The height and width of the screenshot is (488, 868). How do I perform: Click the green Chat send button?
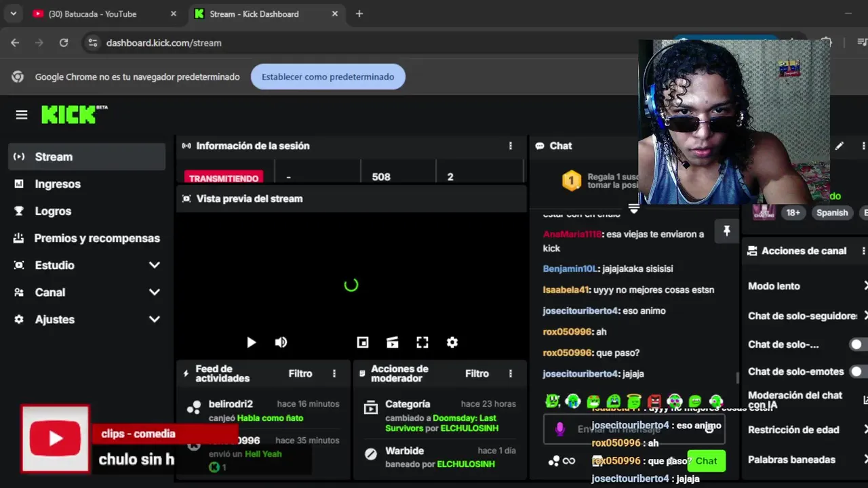click(x=706, y=461)
